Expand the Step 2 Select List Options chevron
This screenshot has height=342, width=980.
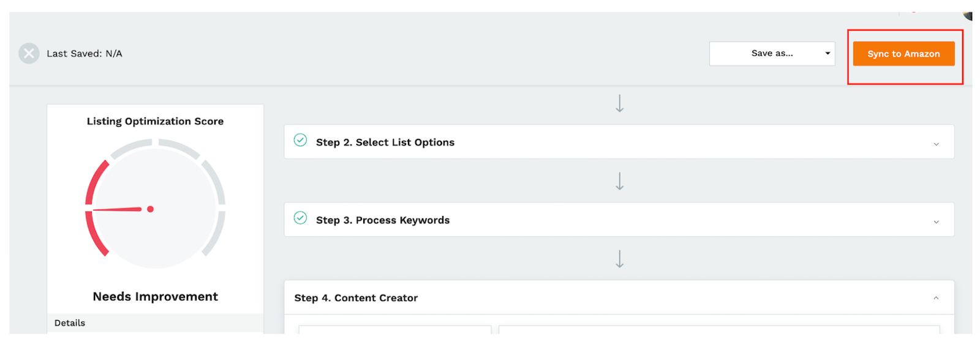pyautogui.click(x=936, y=144)
